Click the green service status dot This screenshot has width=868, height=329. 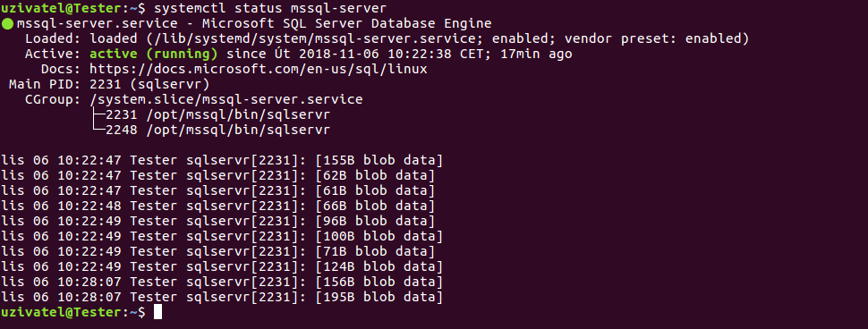[x=7, y=24]
